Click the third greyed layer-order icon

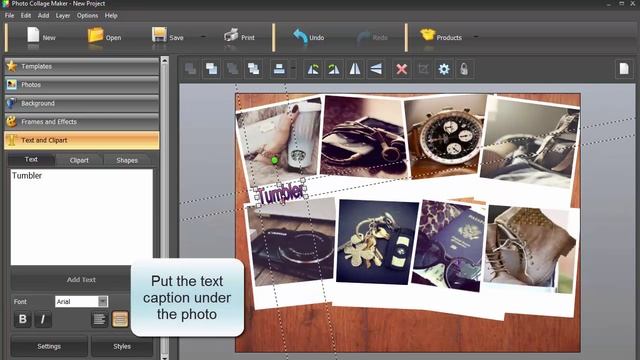[x=233, y=69]
